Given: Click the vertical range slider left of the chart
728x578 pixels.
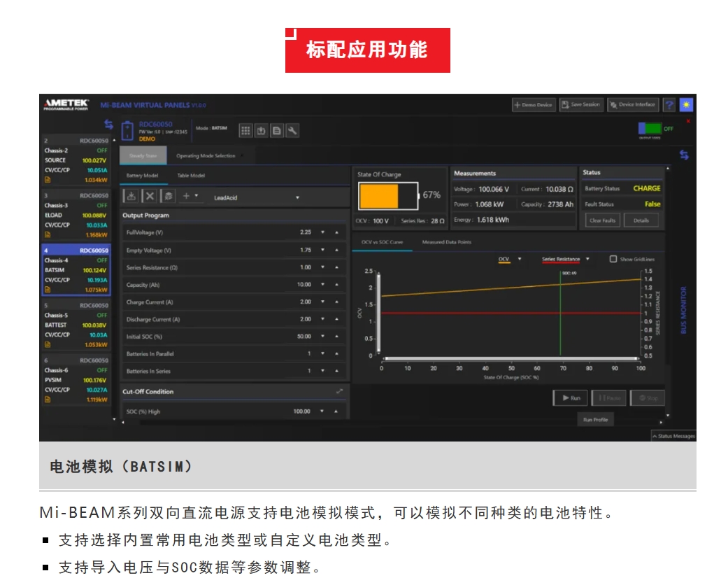Looking at the screenshot, I should [378, 313].
